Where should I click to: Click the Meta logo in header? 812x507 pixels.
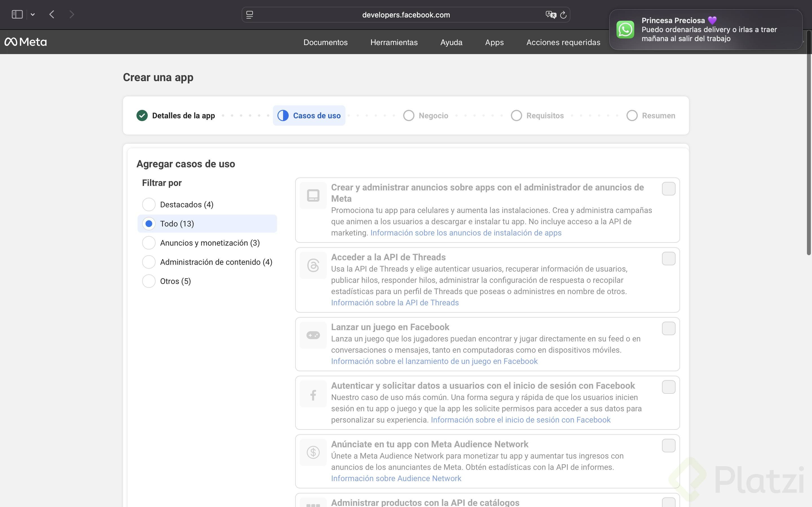tap(25, 42)
